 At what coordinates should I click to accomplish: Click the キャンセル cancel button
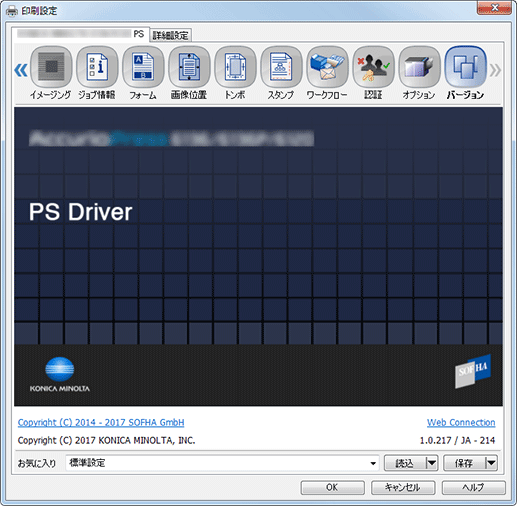coord(403,487)
